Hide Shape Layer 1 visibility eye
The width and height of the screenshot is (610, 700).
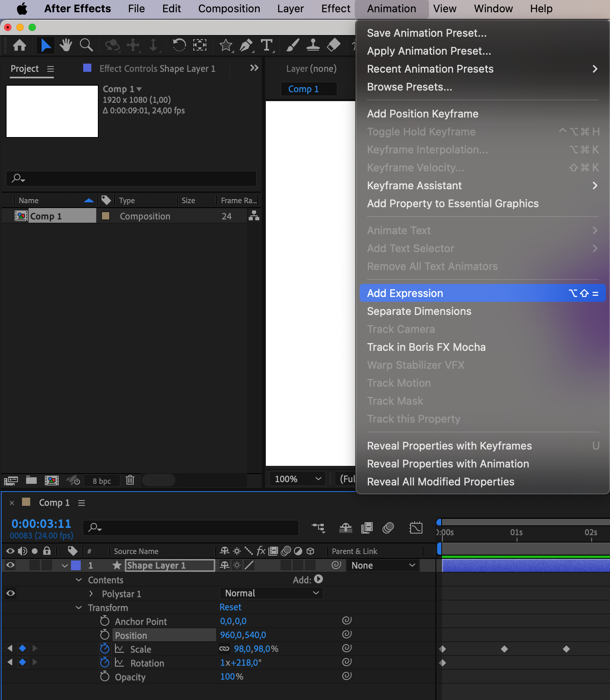[x=11, y=565]
